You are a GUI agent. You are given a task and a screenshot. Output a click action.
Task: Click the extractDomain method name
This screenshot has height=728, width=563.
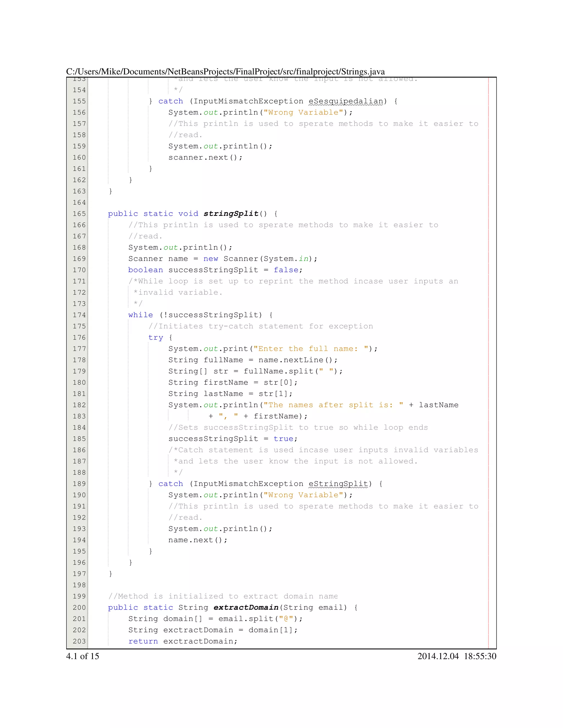click(246, 607)
